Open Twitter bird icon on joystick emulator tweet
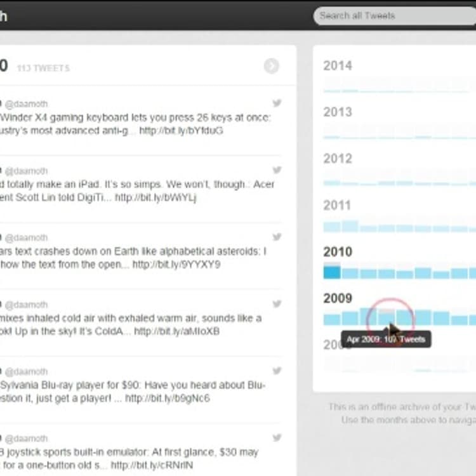476x476 pixels. 277,438
